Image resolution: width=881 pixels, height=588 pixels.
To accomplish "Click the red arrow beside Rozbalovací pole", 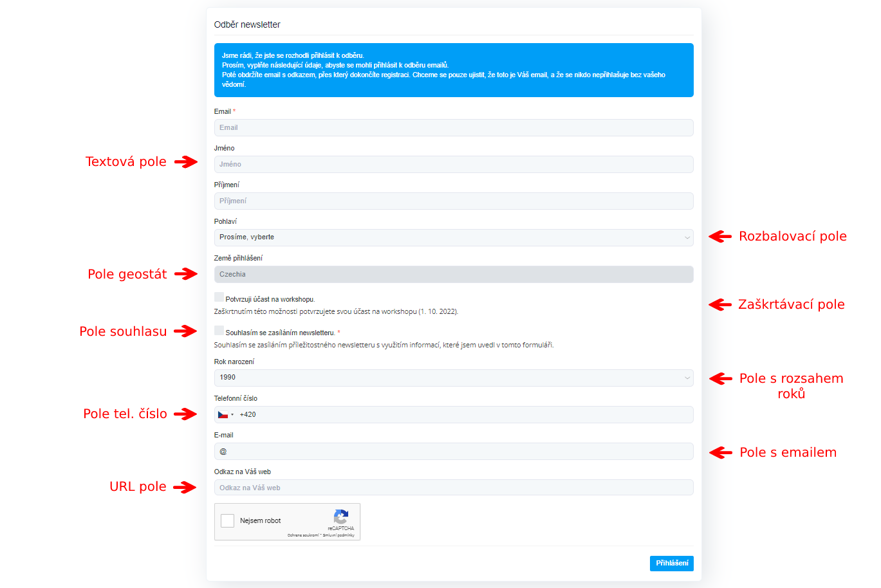I will point(720,237).
